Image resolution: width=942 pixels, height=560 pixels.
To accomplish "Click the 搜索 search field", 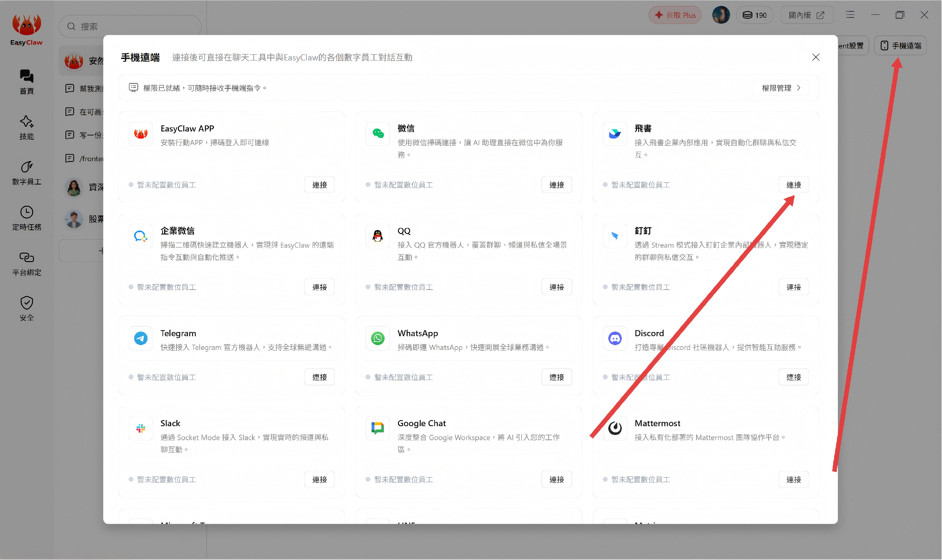I will point(130,26).
